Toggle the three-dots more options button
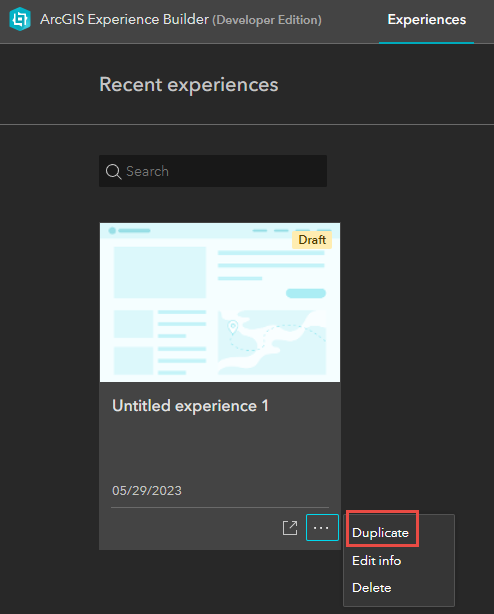Image resolution: width=494 pixels, height=614 pixels. pos(322,528)
